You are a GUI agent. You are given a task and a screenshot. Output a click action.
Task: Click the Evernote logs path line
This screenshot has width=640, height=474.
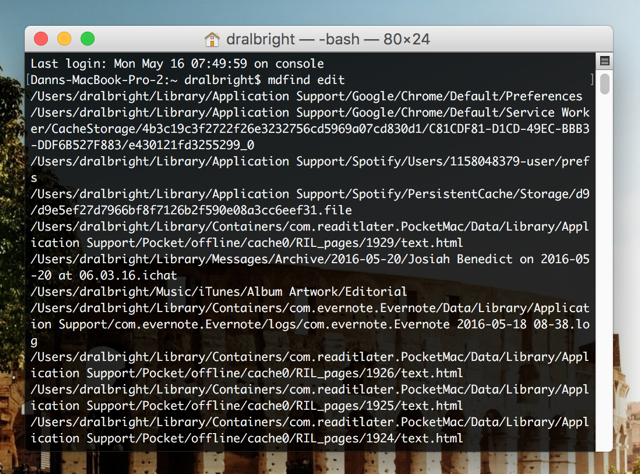point(306,324)
